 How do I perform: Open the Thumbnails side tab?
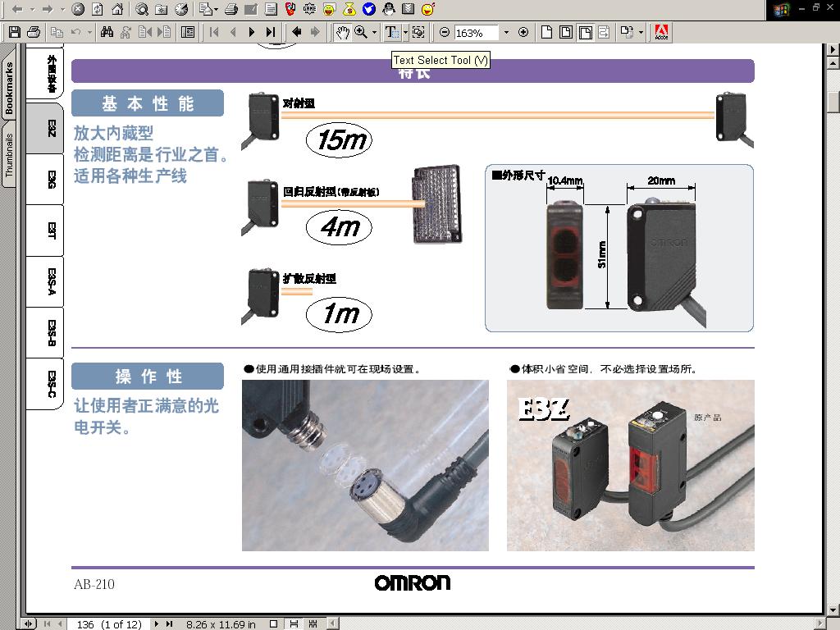[8, 154]
